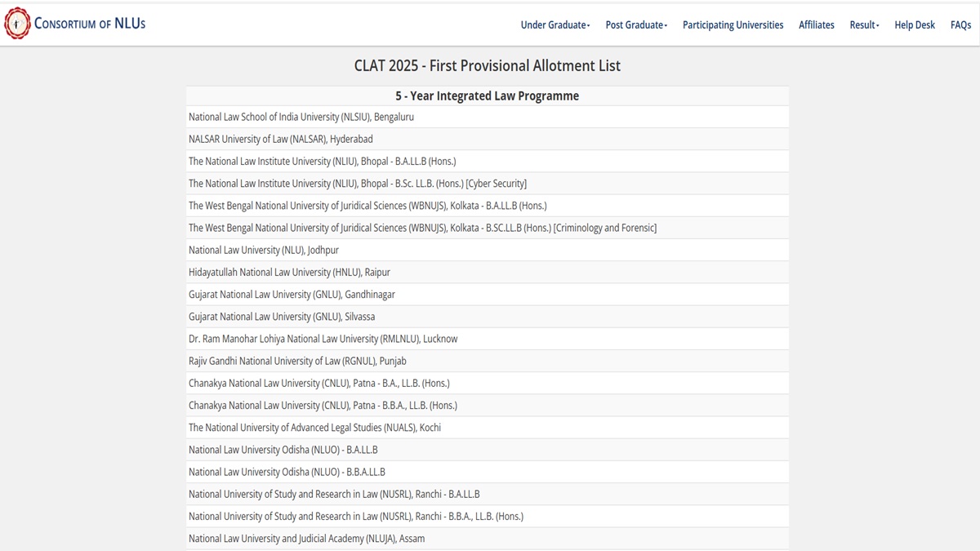The height and width of the screenshot is (551, 980).
Task: Click the FAQs menu item
Action: coord(960,24)
